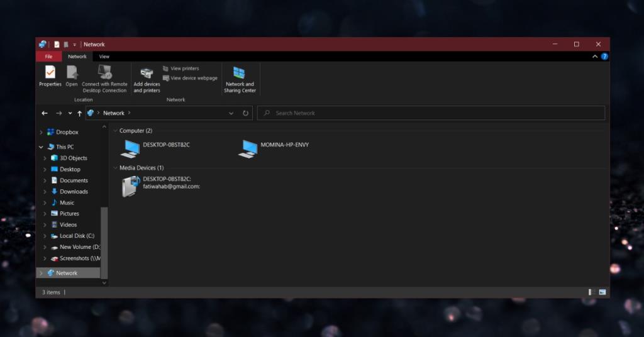
Task: Maximize the Network window
Action: 577,45
